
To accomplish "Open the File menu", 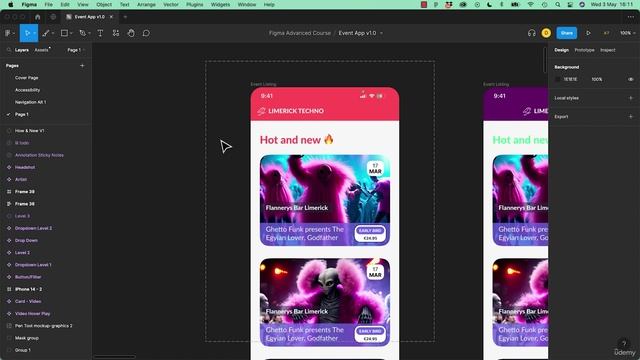I will [x=48, y=4].
